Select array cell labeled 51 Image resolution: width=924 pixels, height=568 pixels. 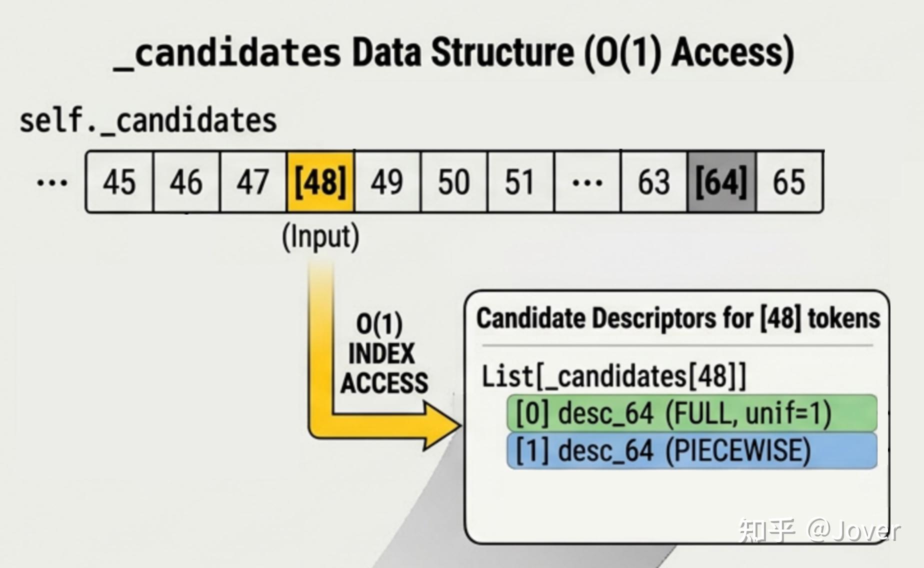tap(521, 182)
